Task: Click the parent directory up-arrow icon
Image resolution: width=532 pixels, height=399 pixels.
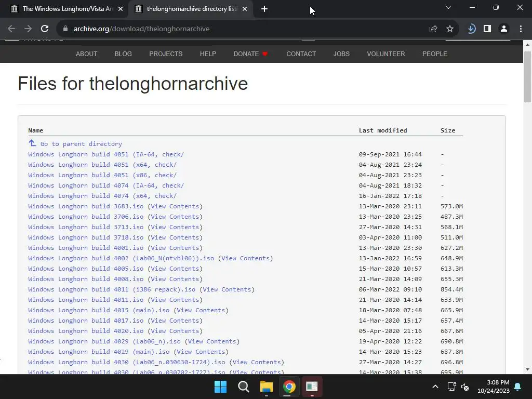Action: click(x=32, y=143)
